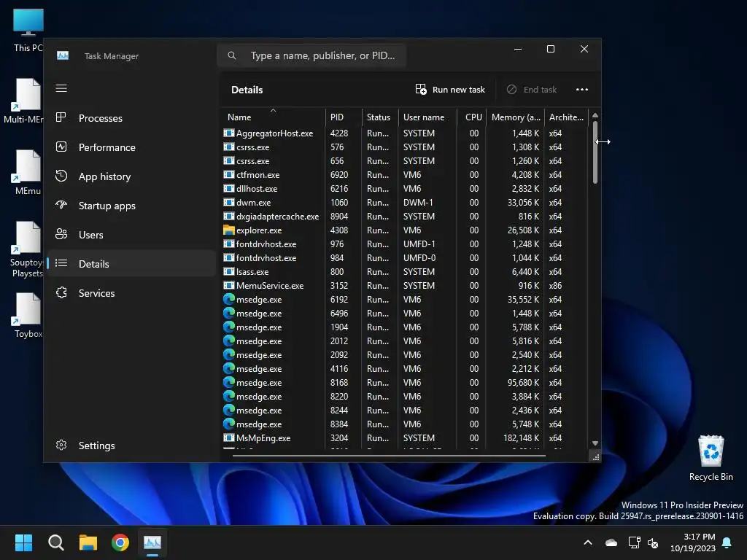Click Task Manager taskbar icon
Viewport: 747px width, 560px height.
tap(152, 542)
